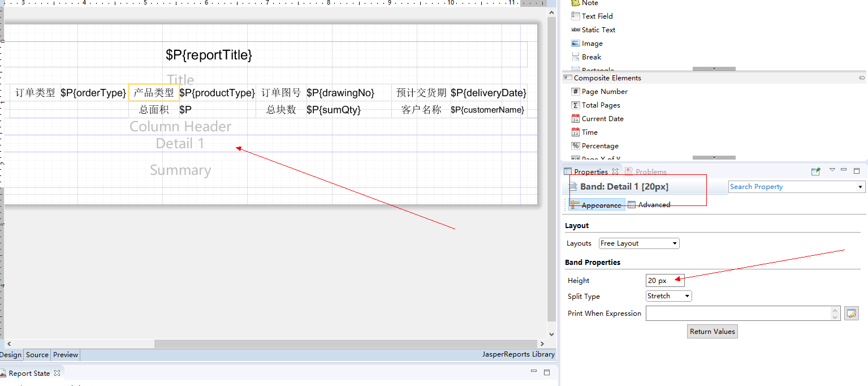
Task: Select the Summary band
Action: [x=180, y=170]
